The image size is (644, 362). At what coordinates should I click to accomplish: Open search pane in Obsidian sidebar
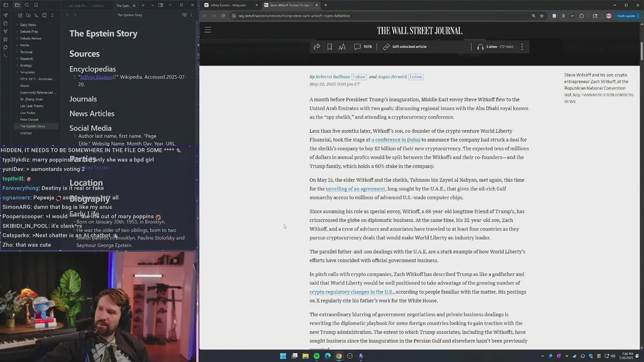27,5
